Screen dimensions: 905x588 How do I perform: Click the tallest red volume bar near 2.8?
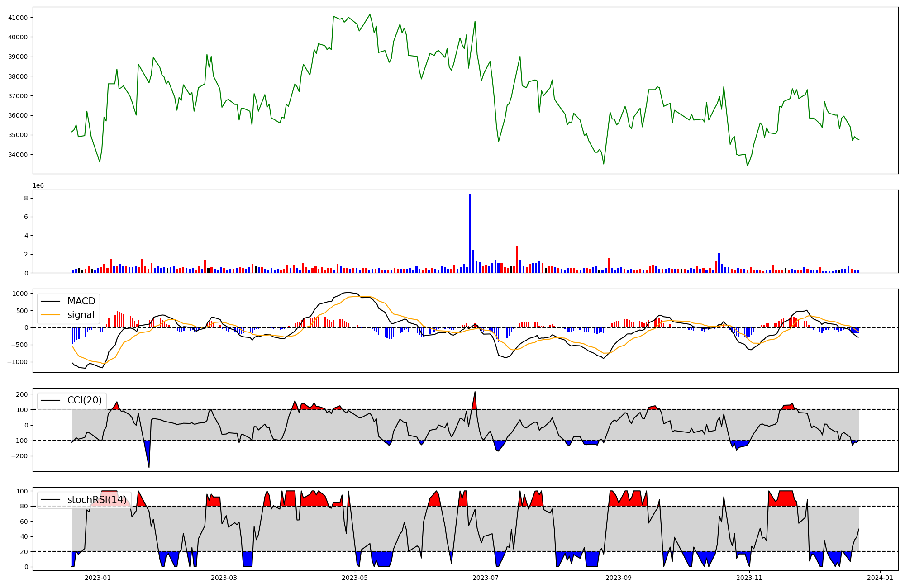[x=517, y=259]
